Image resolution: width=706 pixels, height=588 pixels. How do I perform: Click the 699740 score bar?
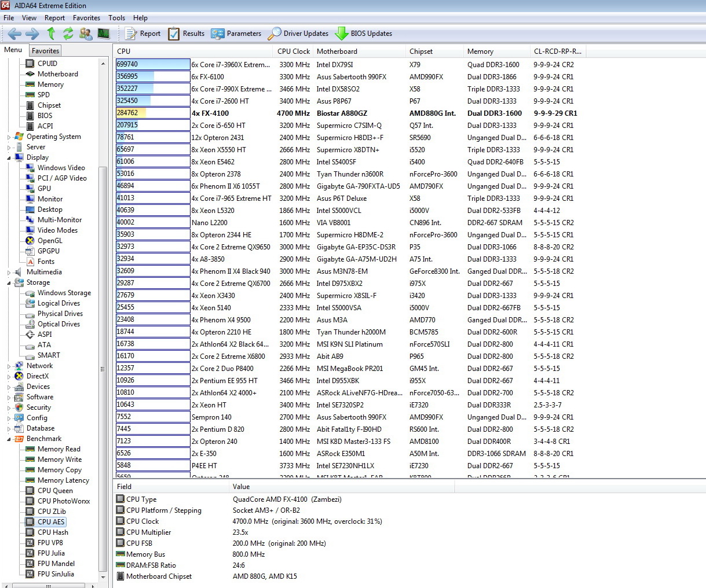pyautogui.click(x=153, y=64)
